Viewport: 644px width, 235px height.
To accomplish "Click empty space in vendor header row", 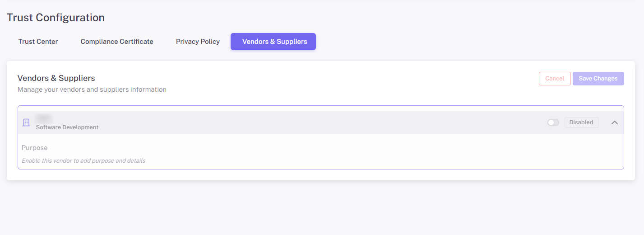I will pos(316,122).
